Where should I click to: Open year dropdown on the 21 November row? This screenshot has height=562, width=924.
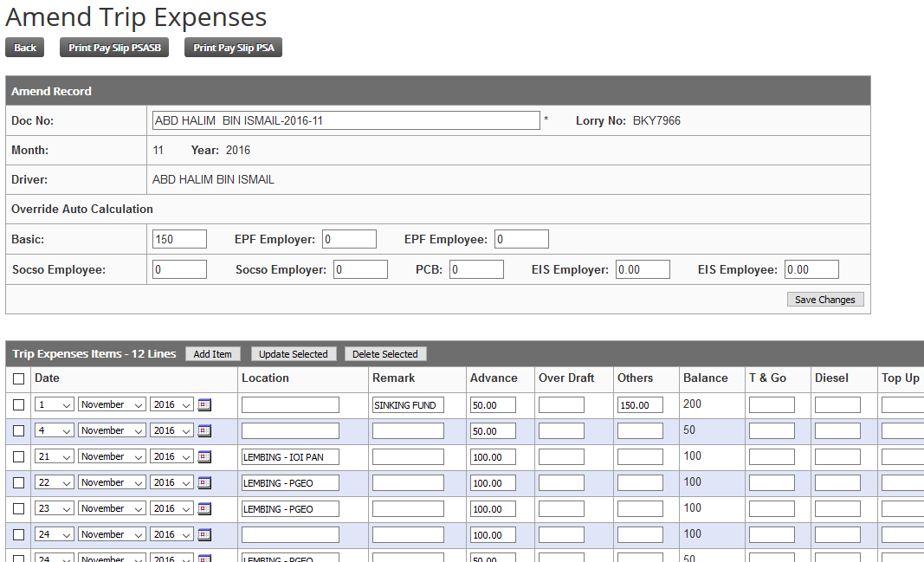(171, 456)
